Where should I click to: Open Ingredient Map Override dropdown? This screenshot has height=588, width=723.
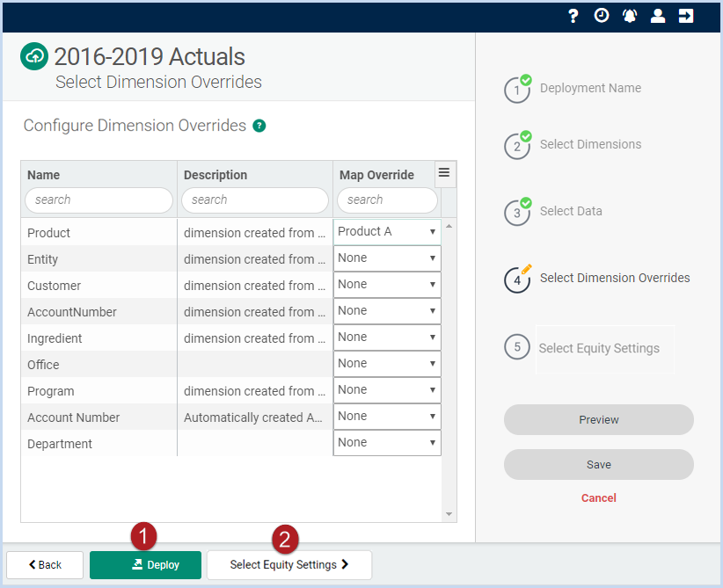point(387,337)
